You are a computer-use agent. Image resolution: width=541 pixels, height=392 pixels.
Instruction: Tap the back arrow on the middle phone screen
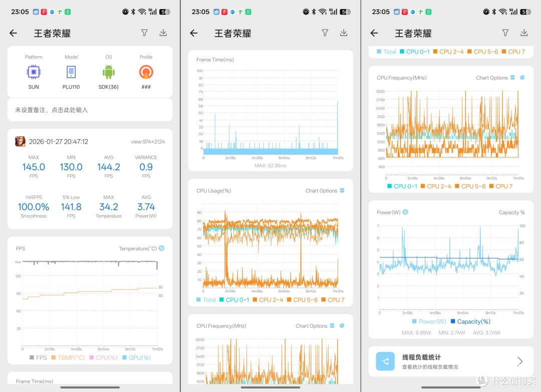tap(193, 33)
